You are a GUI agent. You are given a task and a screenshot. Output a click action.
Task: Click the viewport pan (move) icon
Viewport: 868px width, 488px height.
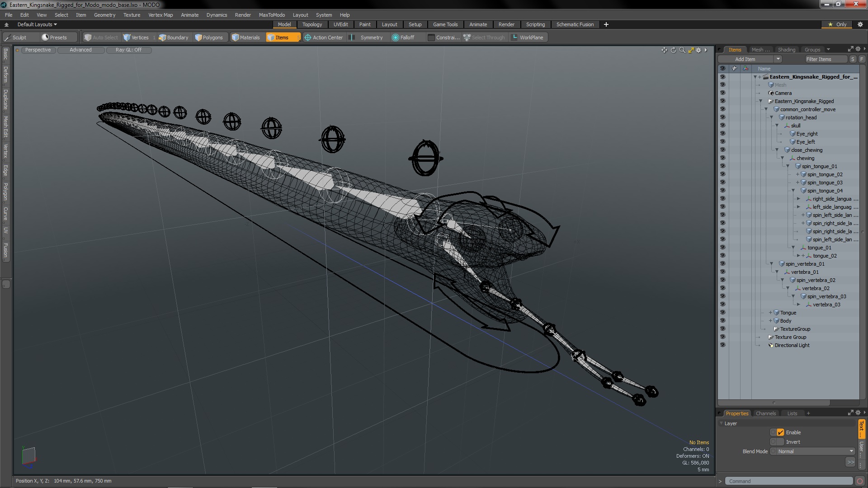coord(664,50)
